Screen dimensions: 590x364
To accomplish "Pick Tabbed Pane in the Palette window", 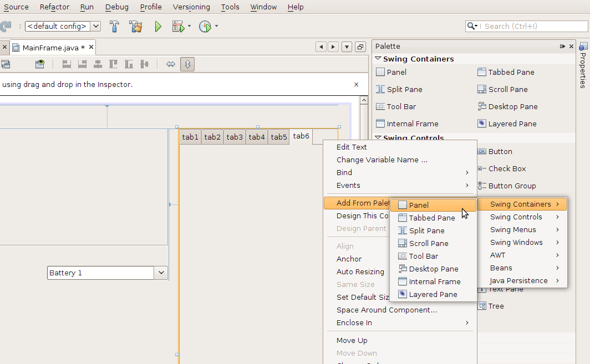I will pos(506,72).
